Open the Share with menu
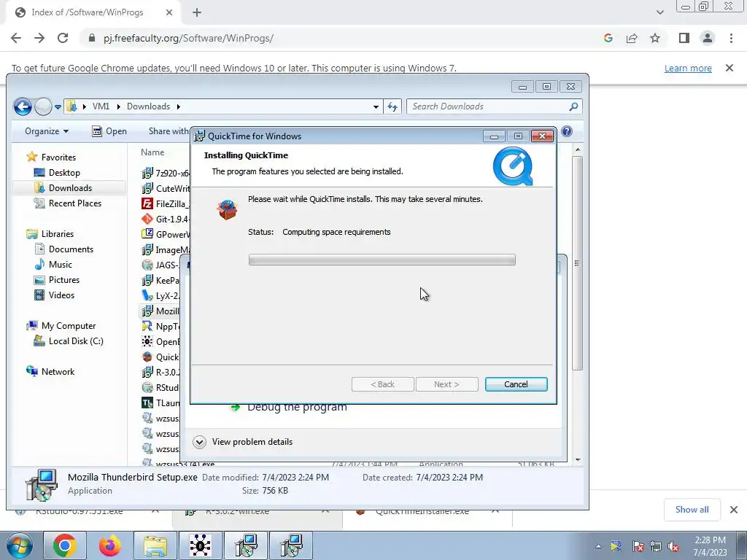This screenshot has width=747, height=560. pos(169,131)
